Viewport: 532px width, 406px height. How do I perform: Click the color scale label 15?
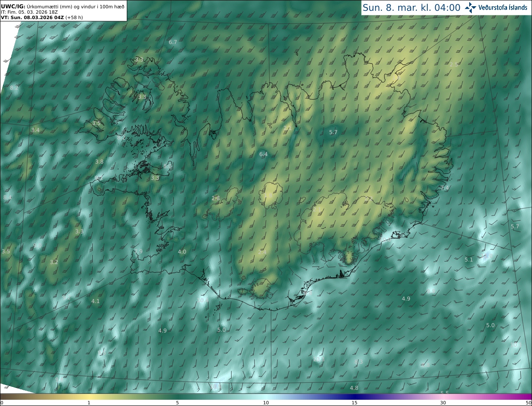click(x=355, y=403)
